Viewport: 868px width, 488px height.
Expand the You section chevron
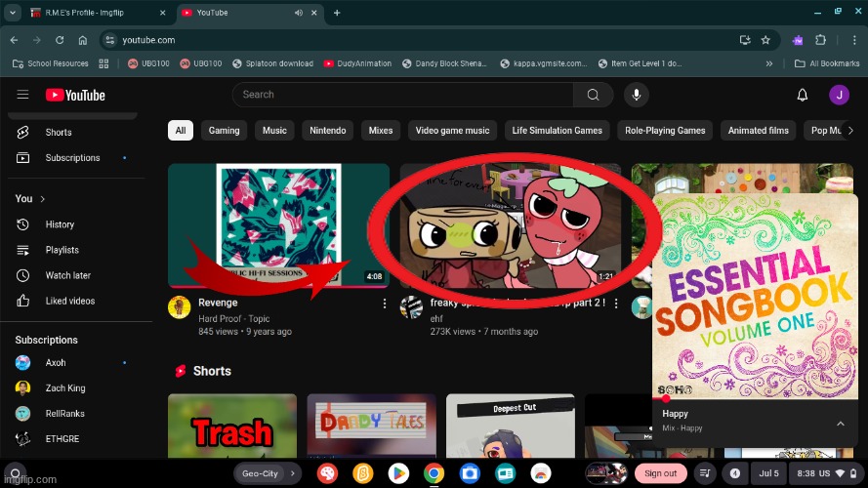click(x=43, y=199)
